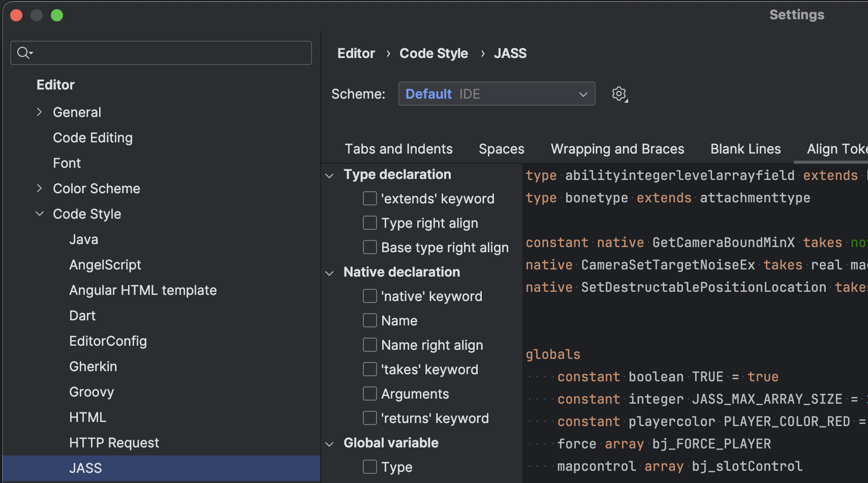Viewport: 868px width, 483px height.
Task: Enable Base type right align
Action: (370, 247)
